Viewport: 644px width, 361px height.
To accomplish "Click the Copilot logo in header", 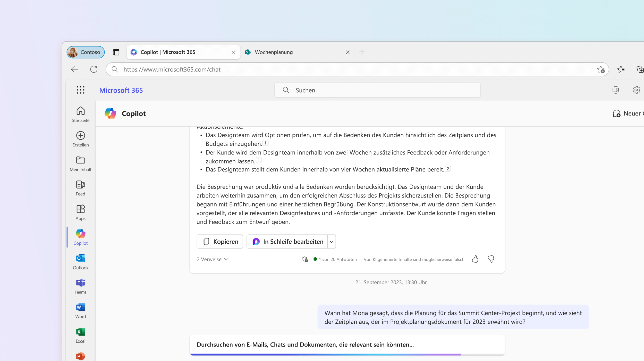I will click(110, 113).
